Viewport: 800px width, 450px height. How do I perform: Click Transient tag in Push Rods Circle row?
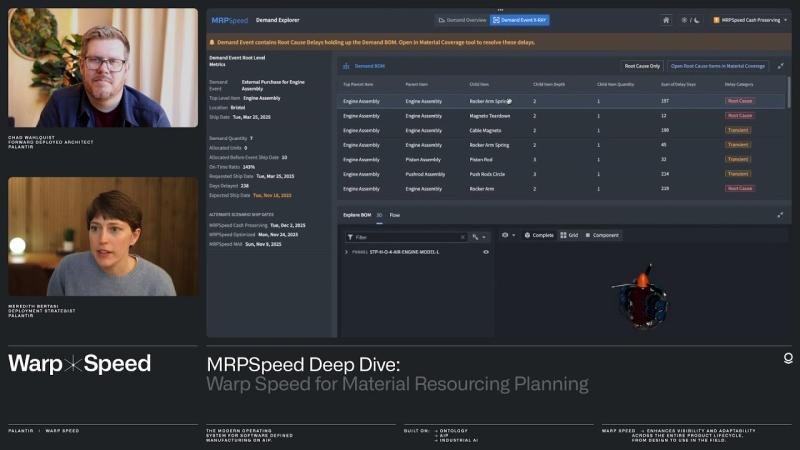[738, 174]
